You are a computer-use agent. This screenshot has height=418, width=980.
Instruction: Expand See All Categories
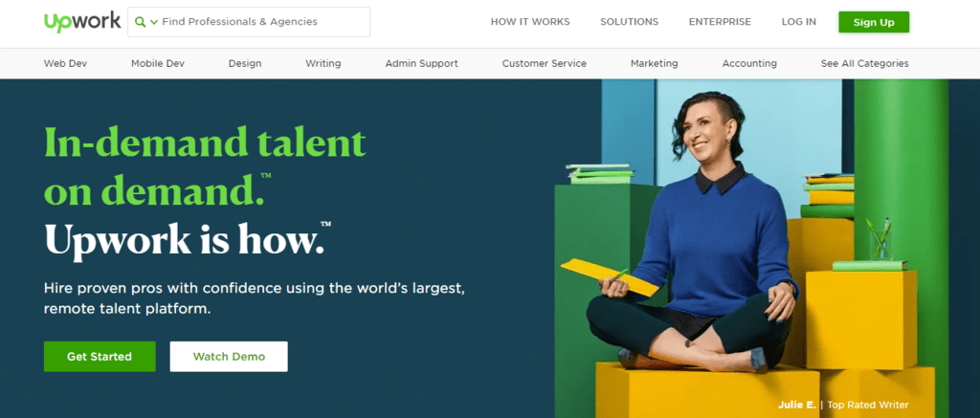865,63
